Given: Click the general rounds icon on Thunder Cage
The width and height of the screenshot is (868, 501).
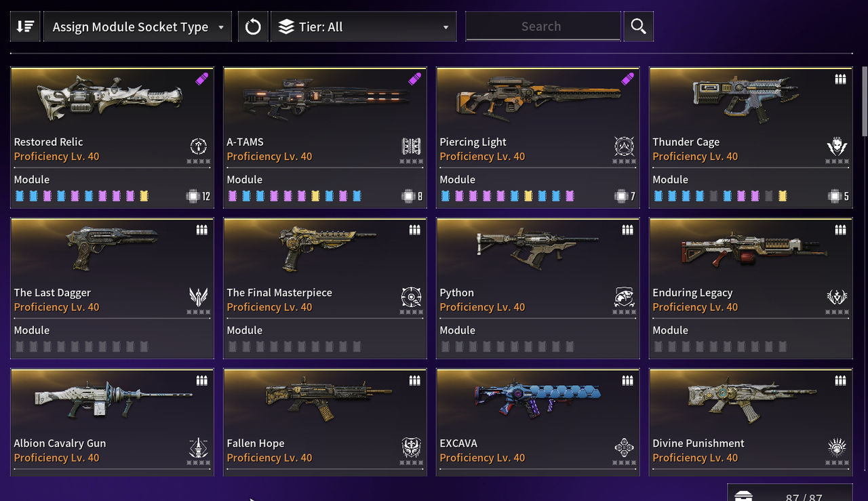Looking at the screenshot, I should click(x=841, y=79).
